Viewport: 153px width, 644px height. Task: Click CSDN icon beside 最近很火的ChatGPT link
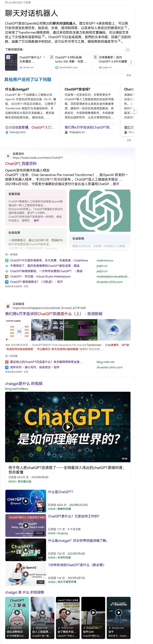7,362
